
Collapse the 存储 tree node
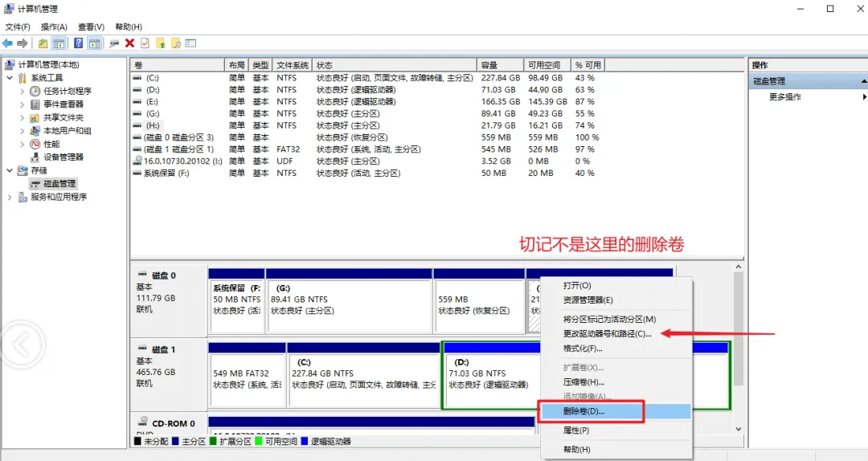point(10,170)
